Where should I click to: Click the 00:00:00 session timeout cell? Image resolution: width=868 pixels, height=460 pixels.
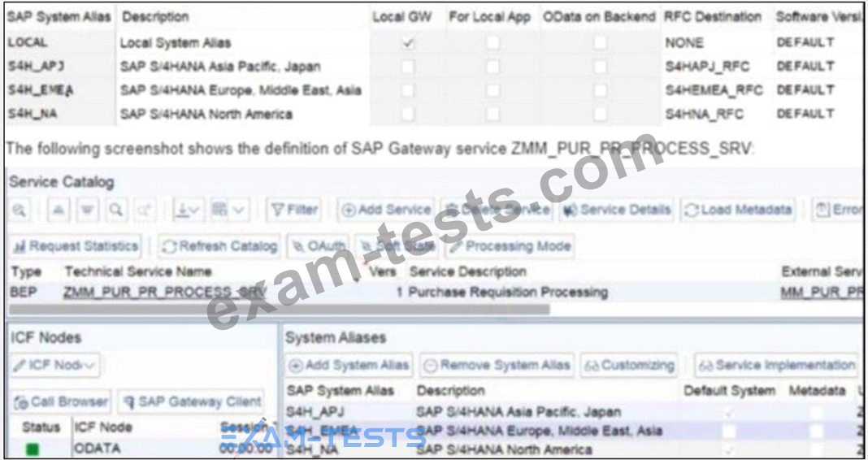(x=245, y=448)
